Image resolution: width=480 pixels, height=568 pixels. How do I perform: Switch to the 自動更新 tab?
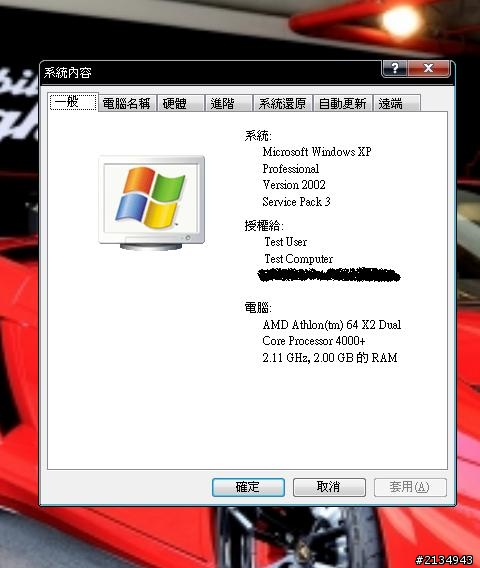(x=343, y=104)
